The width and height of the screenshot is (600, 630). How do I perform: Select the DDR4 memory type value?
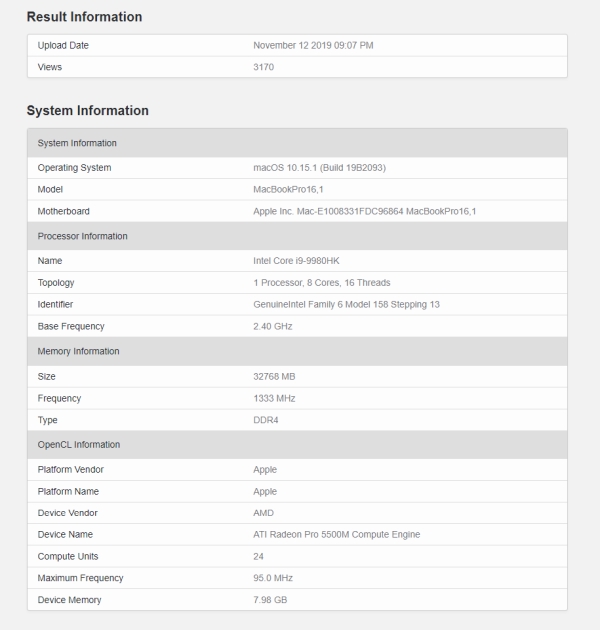pyautogui.click(x=265, y=419)
